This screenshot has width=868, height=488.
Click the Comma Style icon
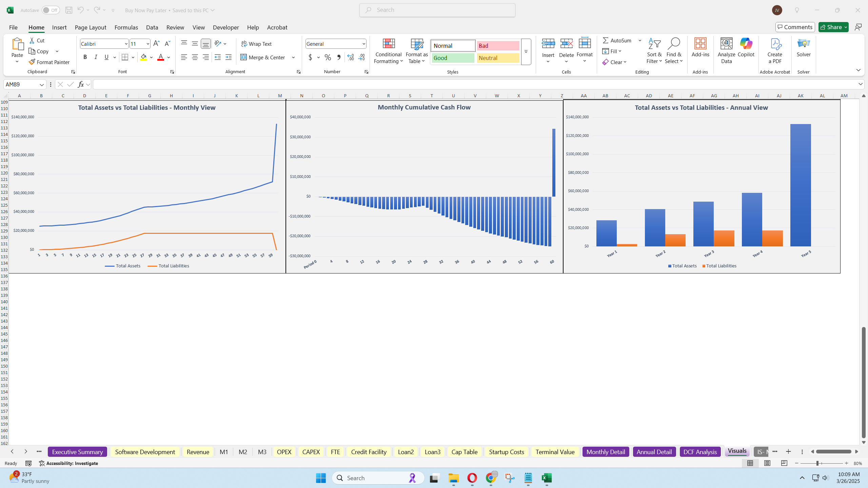[338, 57]
